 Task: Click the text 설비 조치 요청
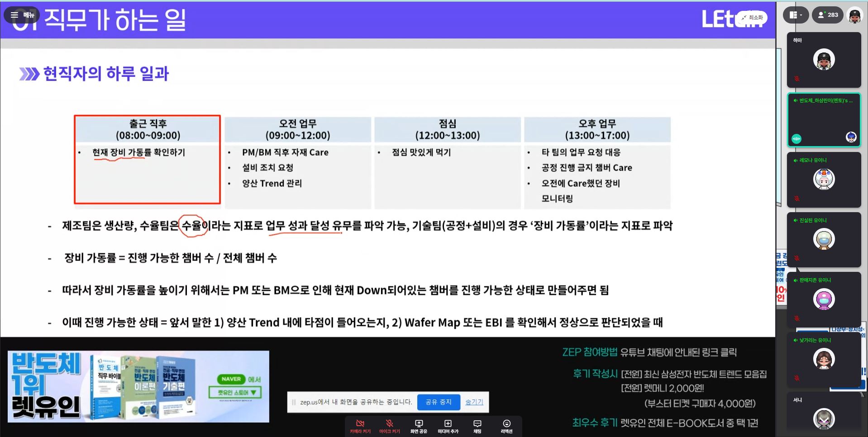267,168
